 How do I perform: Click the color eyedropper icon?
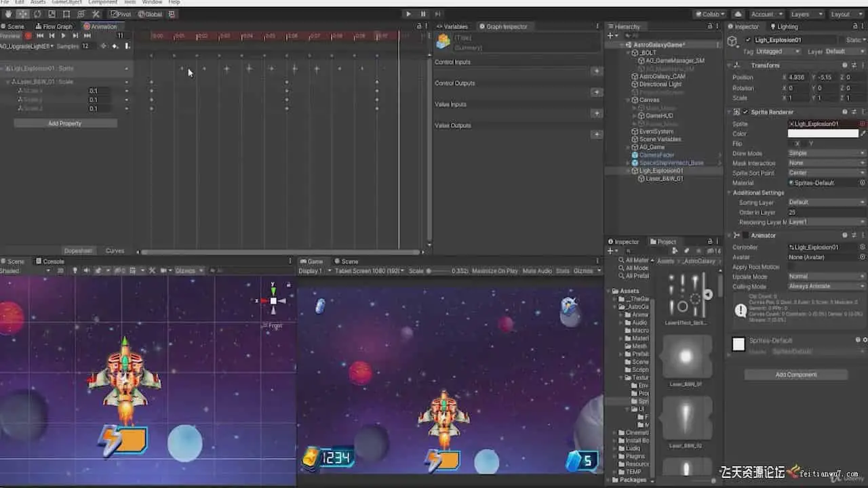pyautogui.click(x=863, y=134)
